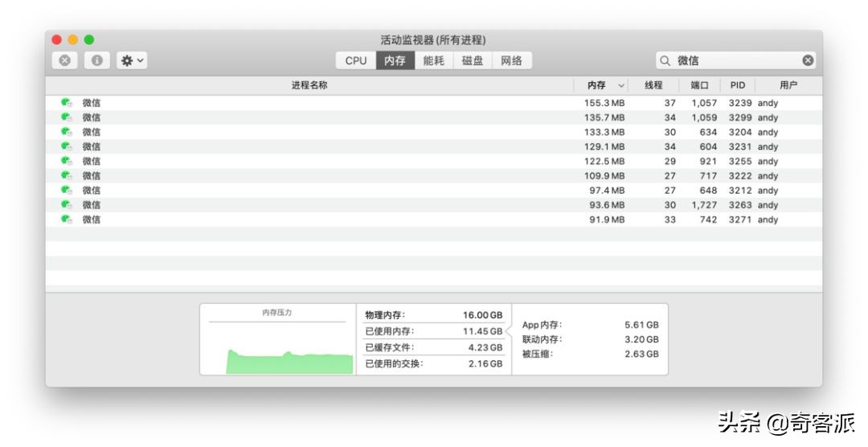The height and width of the screenshot is (447, 868).
Task: Switch to the 磁盘 tab
Action: pos(473,60)
